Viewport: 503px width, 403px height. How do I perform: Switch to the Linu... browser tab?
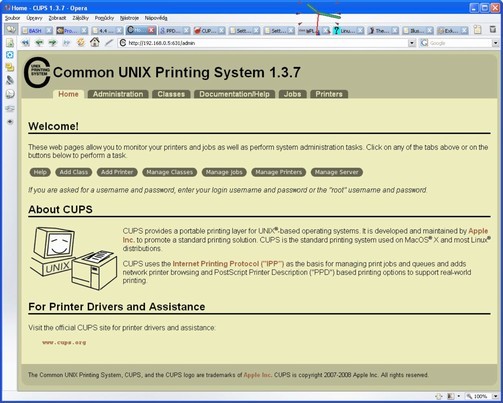(348, 31)
